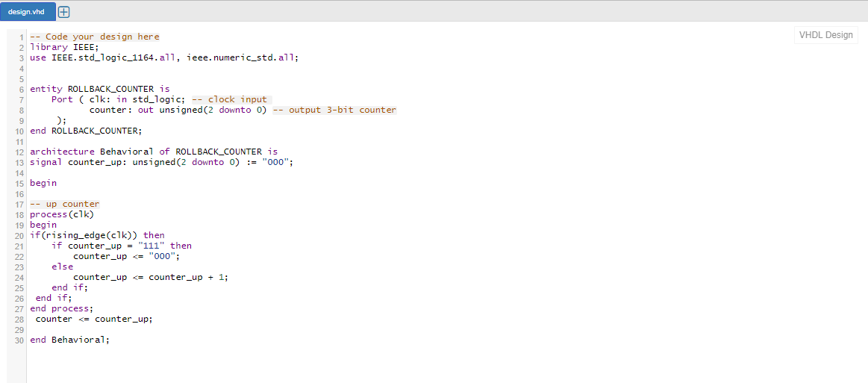Click 'counter: out unsigned(2 downto 0)' text
Image resolution: width=868 pixels, height=383 pixels.
click(179, 110)
